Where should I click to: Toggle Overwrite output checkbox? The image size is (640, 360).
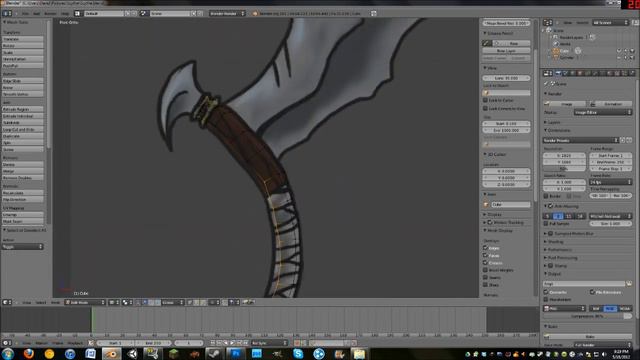click(x=546, y=292)
